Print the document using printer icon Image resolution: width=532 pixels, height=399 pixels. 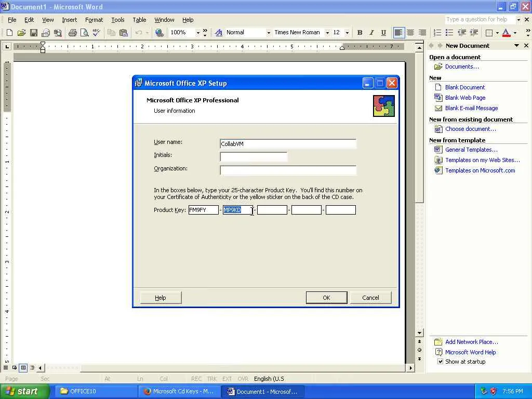(x=72, y=33)
